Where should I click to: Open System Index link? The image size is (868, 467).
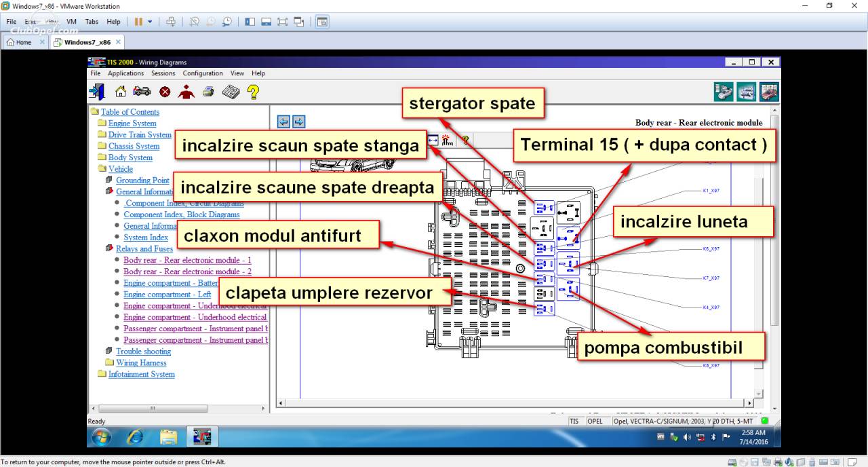(x=146, y=238)
